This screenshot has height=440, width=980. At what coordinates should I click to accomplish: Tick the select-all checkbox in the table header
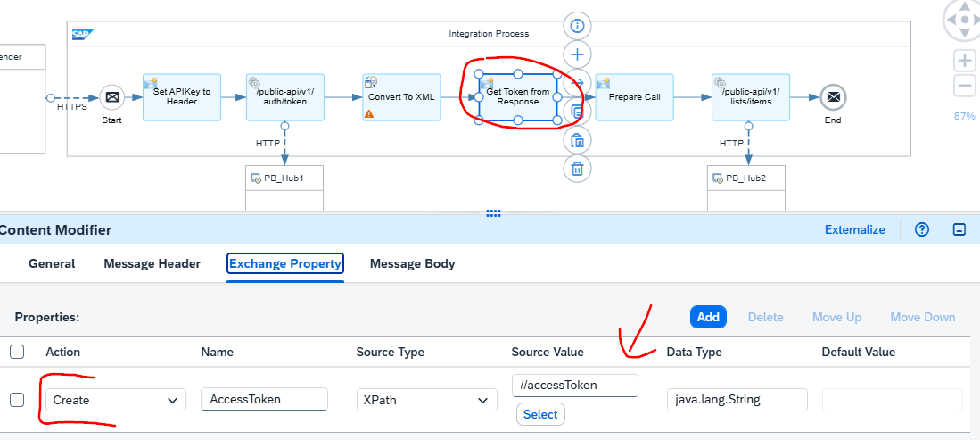coord(17,352)
